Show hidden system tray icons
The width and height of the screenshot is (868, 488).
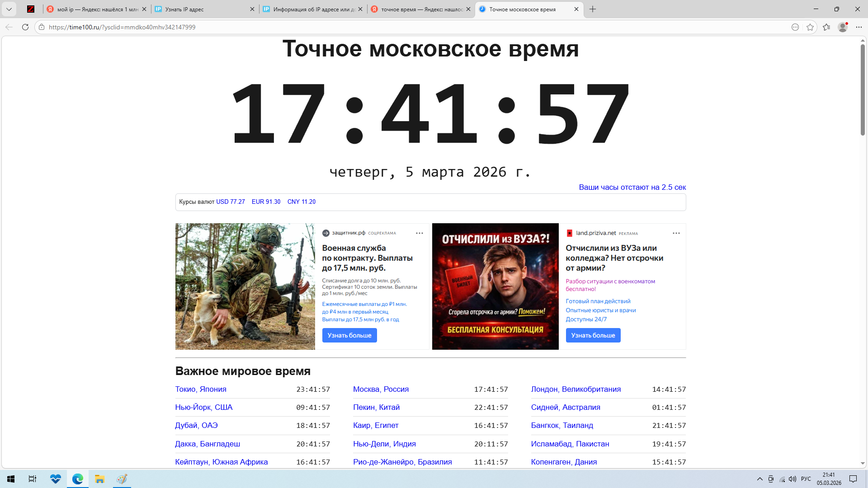(x=759, y=479)
